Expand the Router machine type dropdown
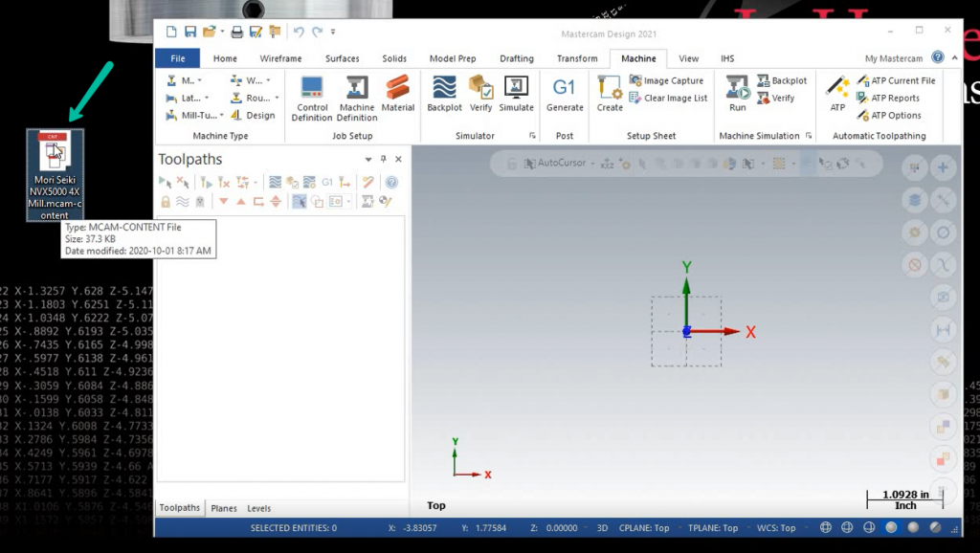The image size is (980, 553). coord(277,99)
